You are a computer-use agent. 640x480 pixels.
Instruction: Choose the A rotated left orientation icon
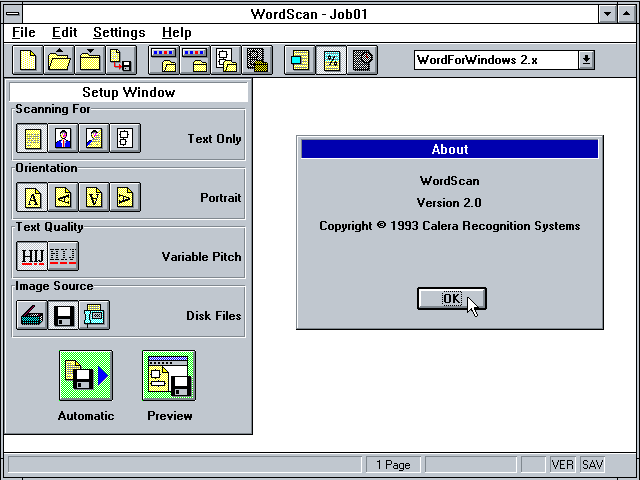[63, 197]
